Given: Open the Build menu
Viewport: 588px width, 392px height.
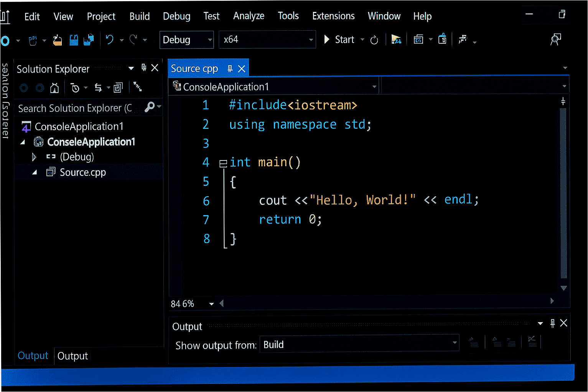Looking at the screenshot, I should click(140, 17).
